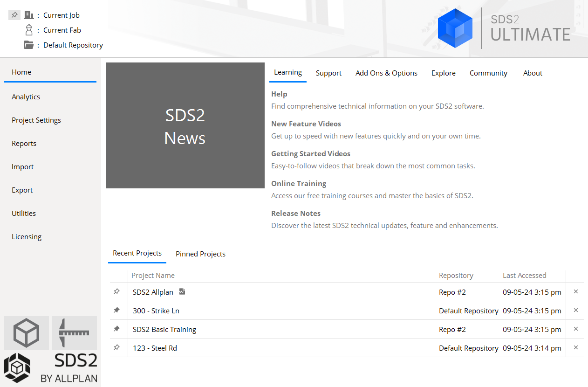Go to the Home section
The image size is (588, 387).
point(50,72)
